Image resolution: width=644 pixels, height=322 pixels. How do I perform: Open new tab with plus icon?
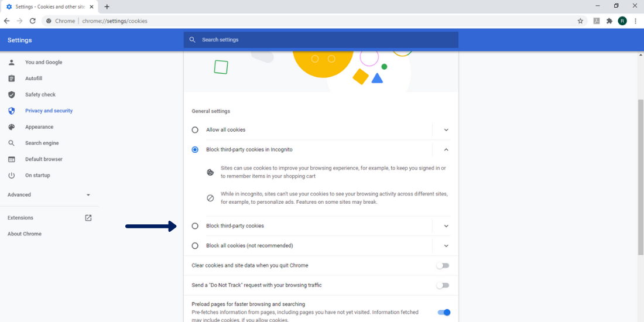coord(107,7)
